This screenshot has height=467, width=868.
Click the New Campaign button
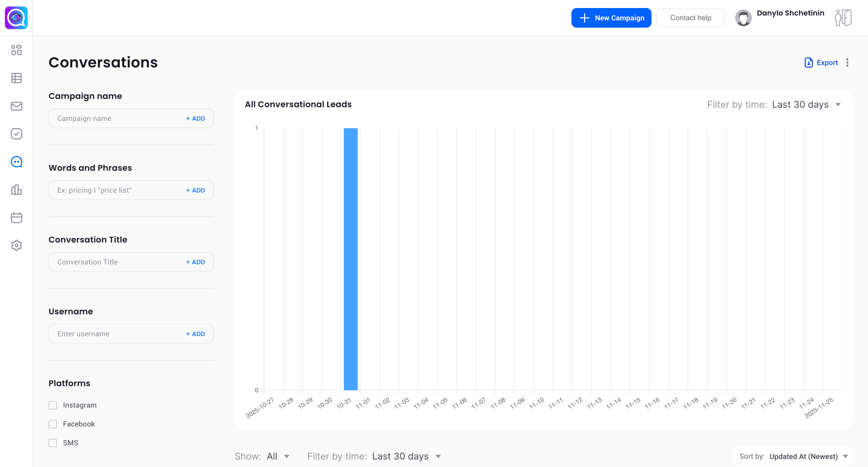tap(611, 18)
